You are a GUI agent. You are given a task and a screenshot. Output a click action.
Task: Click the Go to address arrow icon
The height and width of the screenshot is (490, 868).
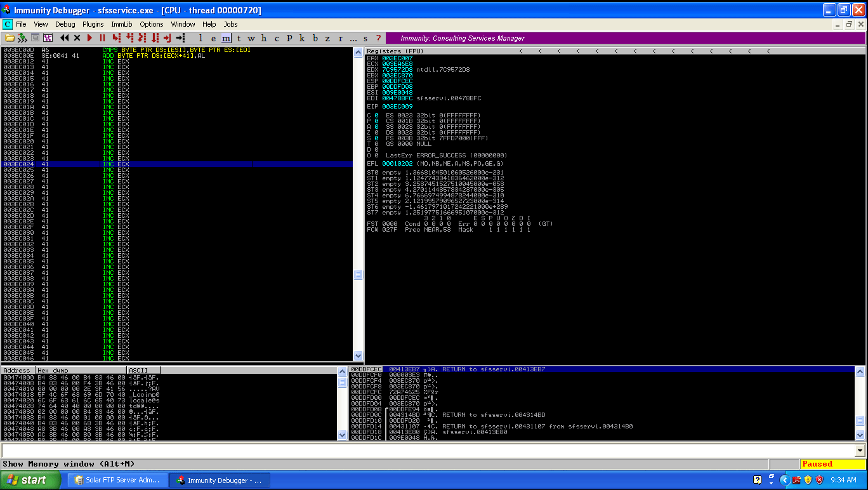181,38
